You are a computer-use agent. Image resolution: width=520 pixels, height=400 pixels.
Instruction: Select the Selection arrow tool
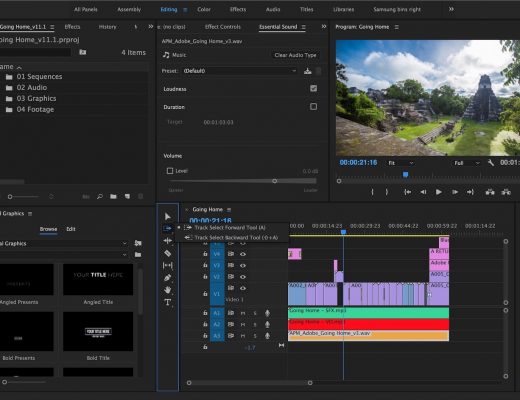point(168,217)
